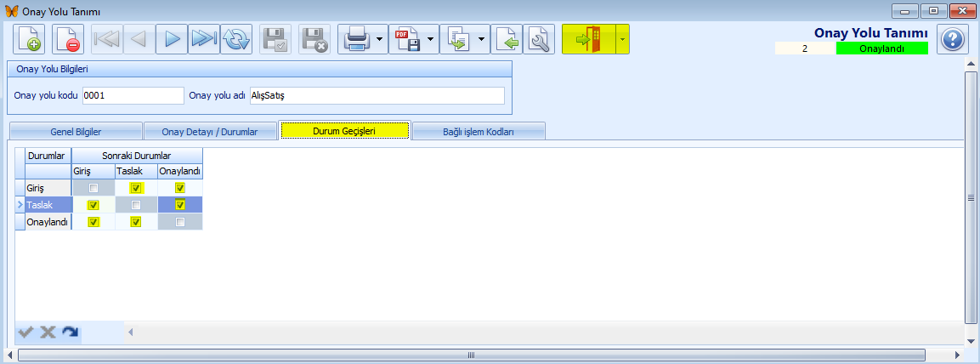The width and height of the screenshot is (980, 364).
Task: Open the PDF save dropdown arrow
Action: click(x=430, y=40)
